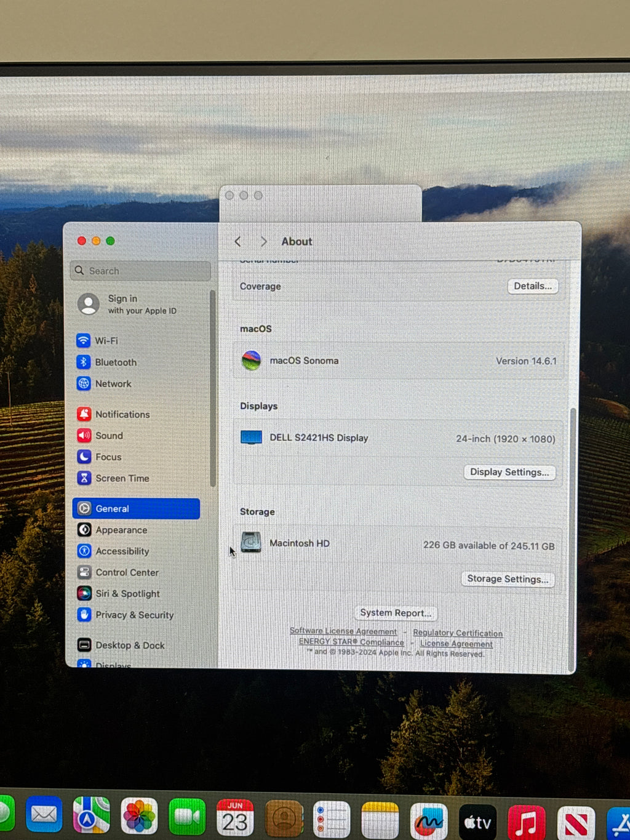Open the License Agreement link
Viewport: 630px width, 840px height.
point(457,644)
